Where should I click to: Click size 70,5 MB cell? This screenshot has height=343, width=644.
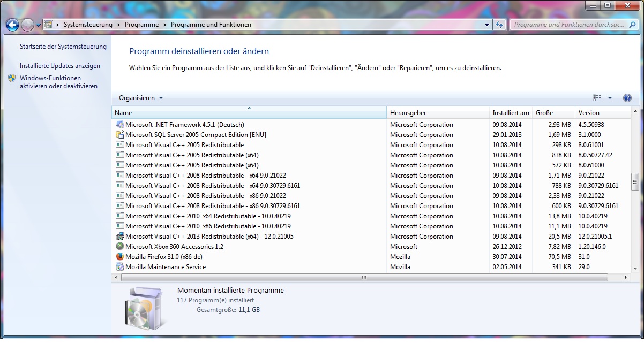click(x=559, y=256)
